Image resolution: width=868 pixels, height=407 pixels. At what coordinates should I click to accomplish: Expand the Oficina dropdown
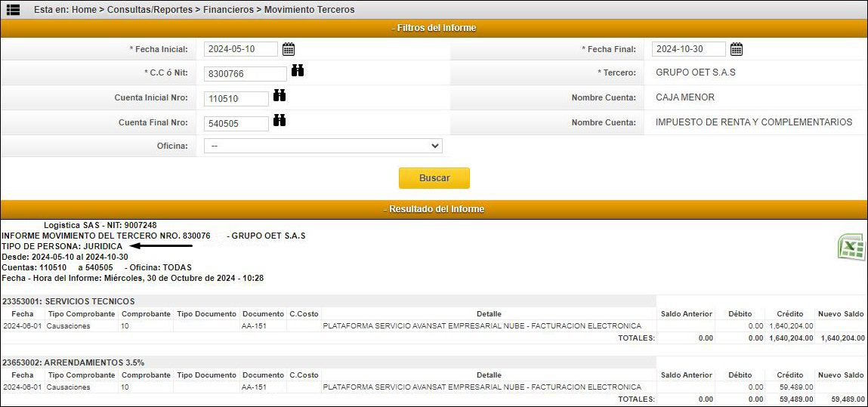coord(323,146)
